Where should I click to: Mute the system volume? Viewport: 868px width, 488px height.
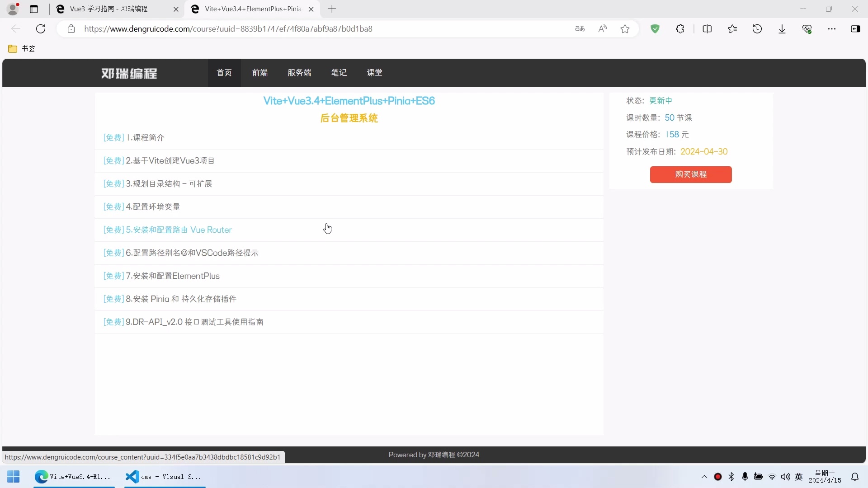[786, 477]
